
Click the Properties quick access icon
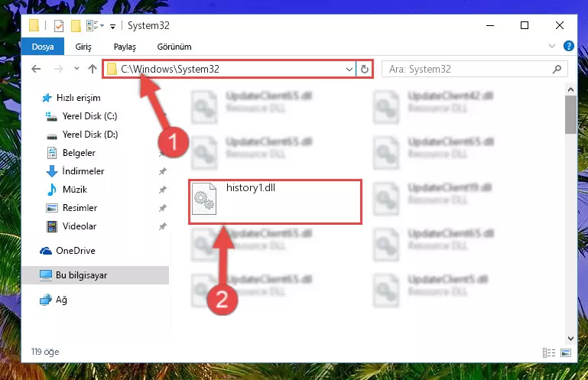point(59,26)
